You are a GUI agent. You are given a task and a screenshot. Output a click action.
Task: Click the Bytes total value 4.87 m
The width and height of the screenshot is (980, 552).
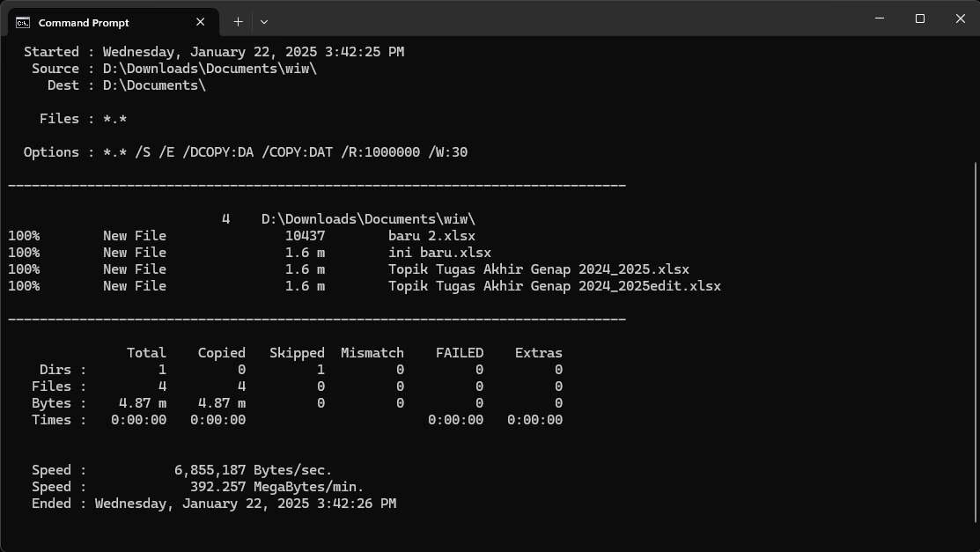click(x=143, y=404)
